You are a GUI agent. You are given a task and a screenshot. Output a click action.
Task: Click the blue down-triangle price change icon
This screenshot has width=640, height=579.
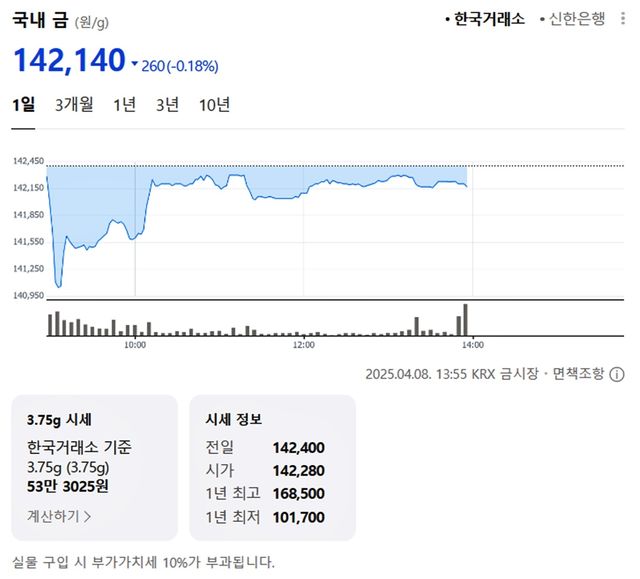[x=135, y=66]
